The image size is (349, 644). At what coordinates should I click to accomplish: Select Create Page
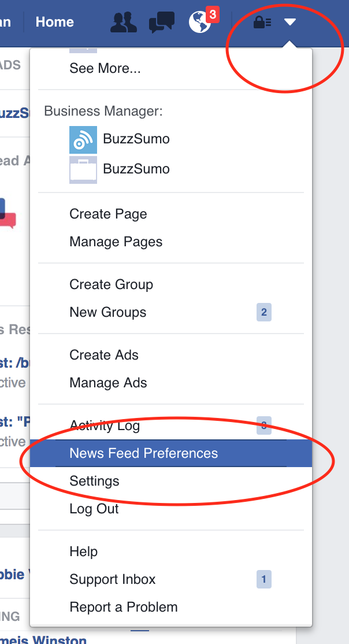[108, 214]
